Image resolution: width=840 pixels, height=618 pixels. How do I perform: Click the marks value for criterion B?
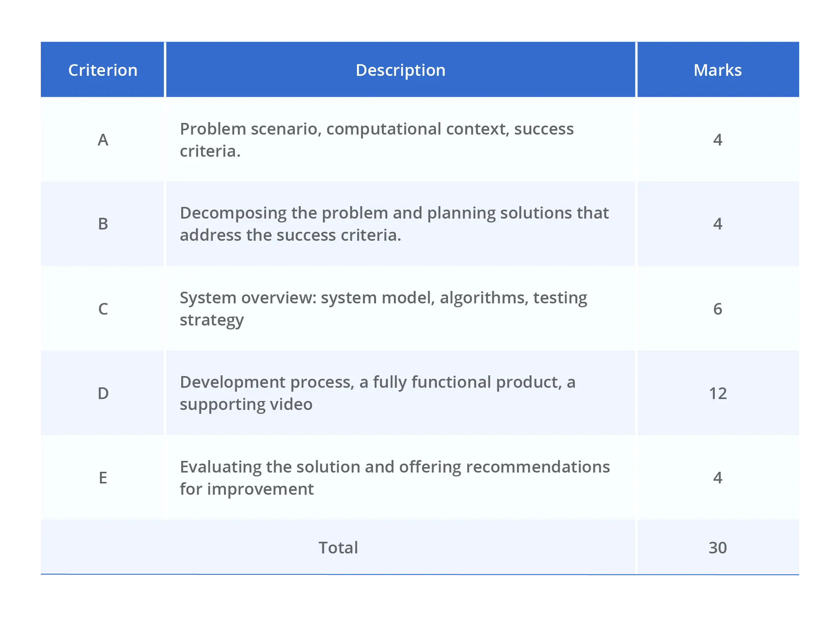717,224
